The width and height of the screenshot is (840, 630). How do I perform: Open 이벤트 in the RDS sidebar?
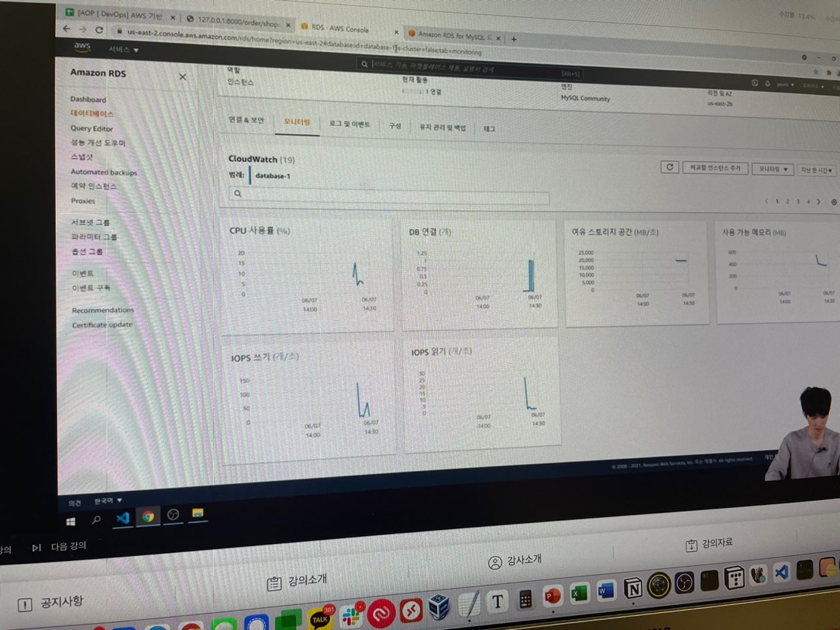tap(83, 273)
